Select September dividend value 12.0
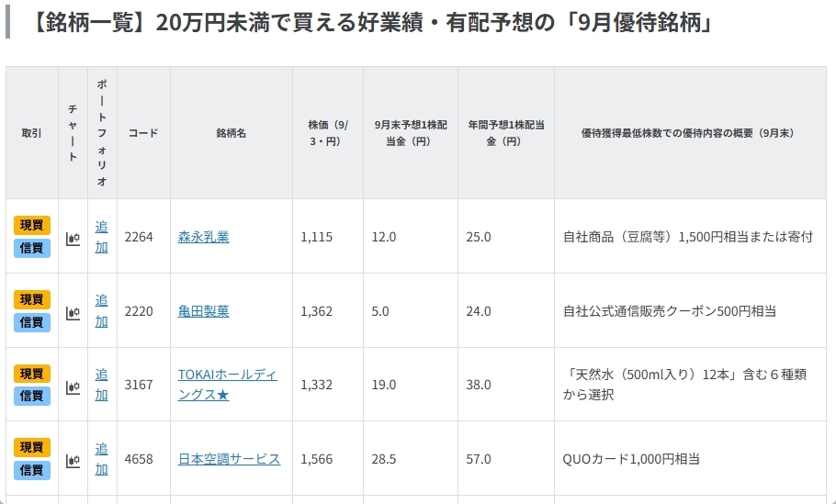Image resolution: width=836 pixels, height=504 pixels. click(x=384, y=237)
